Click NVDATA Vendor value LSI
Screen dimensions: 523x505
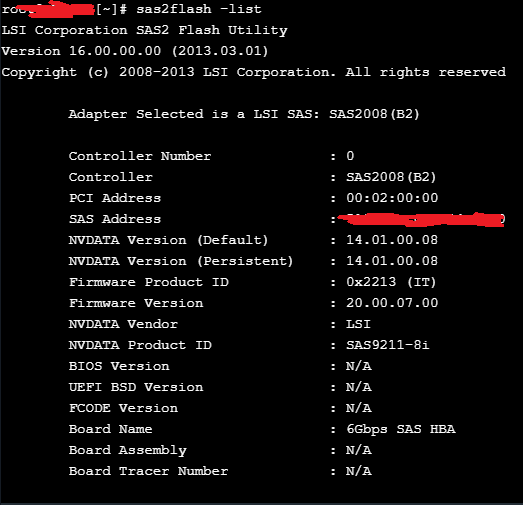pyautogui.click(x=358, y=324)
